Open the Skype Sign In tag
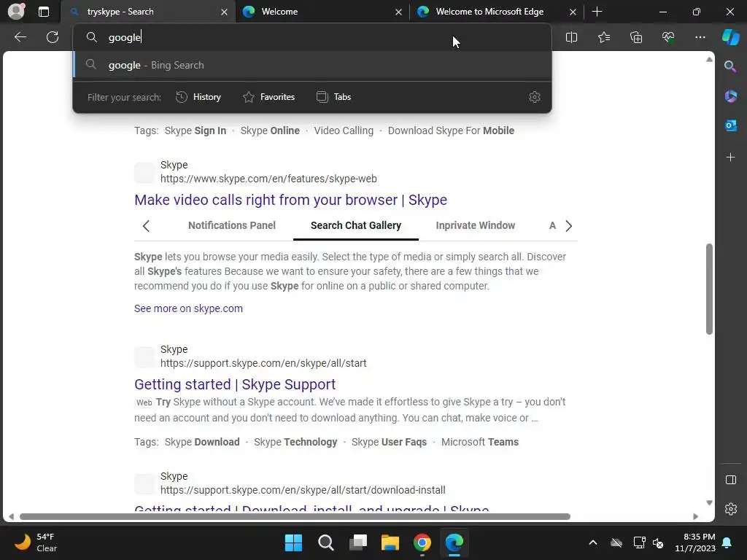Image resolution: width=747 pixels, height=560 pixels. coord(196,131)
